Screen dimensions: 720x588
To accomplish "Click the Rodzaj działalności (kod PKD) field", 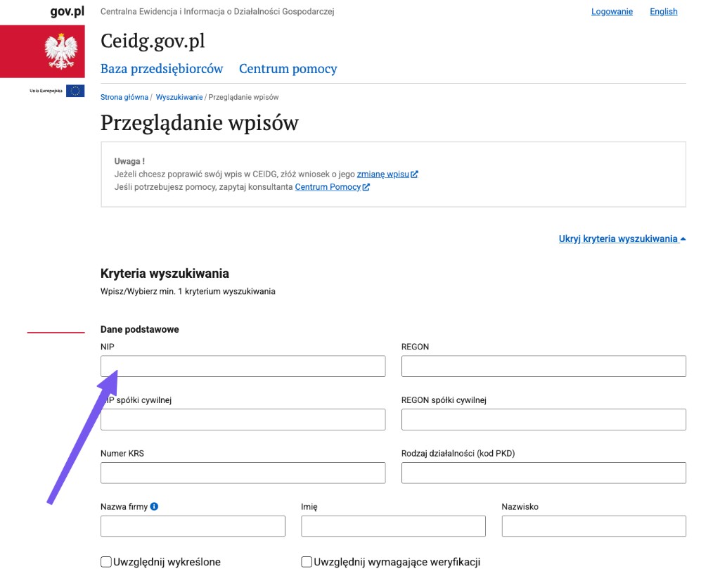I will [x=544, y=473].
